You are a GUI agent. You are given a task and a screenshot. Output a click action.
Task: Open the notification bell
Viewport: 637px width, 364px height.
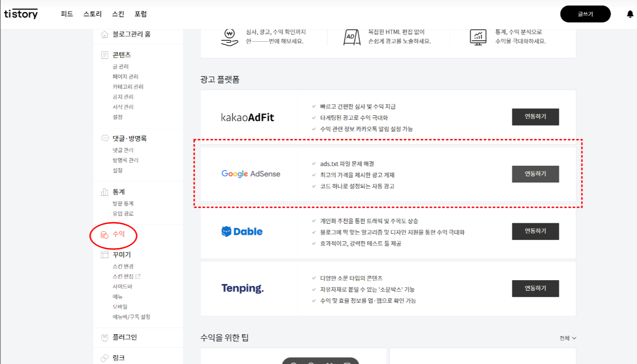(x=630, y=14)
